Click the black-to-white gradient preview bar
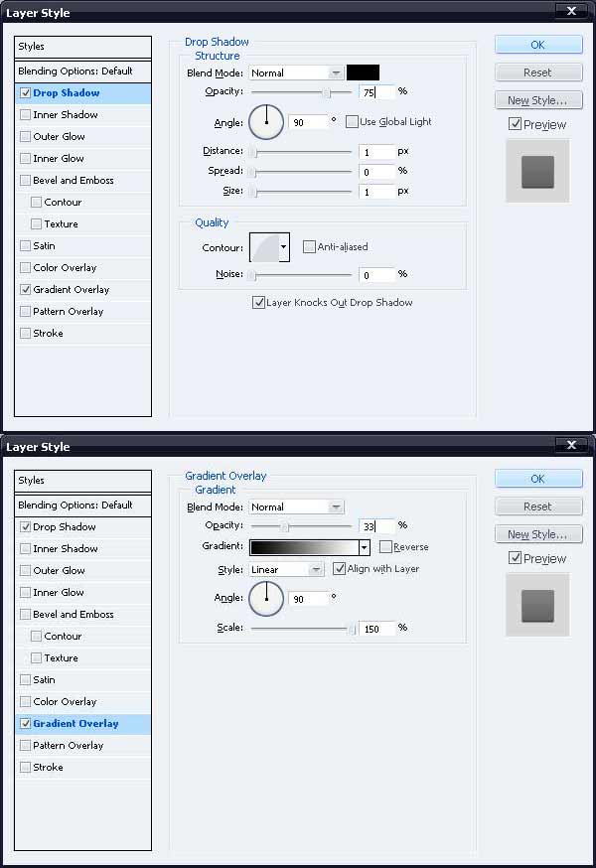 coord(303,547)
